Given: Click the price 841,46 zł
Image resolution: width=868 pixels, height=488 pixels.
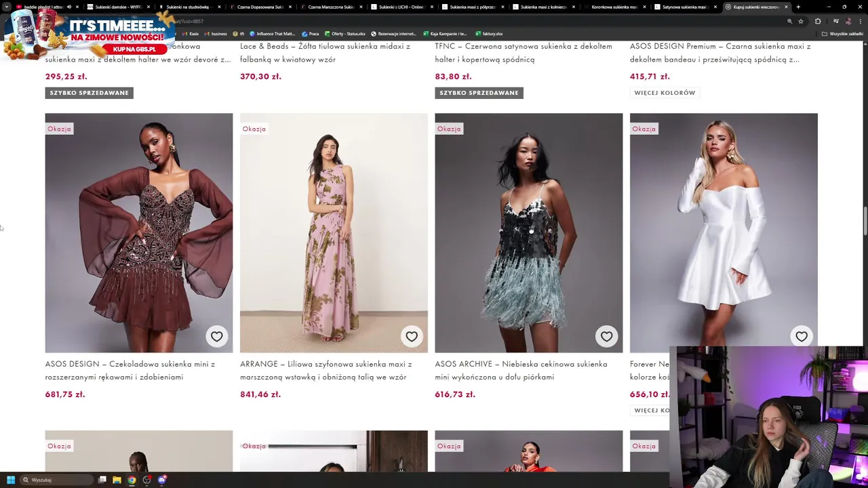Looking at the screenshot, I should 260,394.
